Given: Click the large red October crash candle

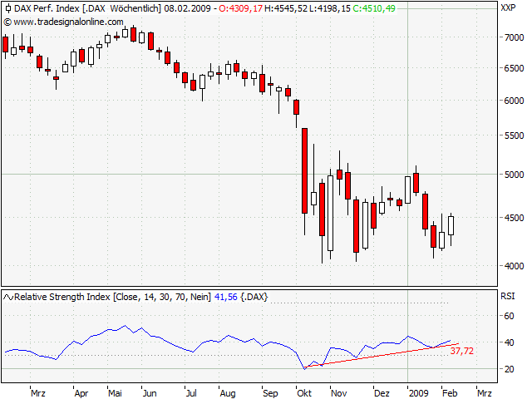Looking at the screenshot, I should coord(305,170).
